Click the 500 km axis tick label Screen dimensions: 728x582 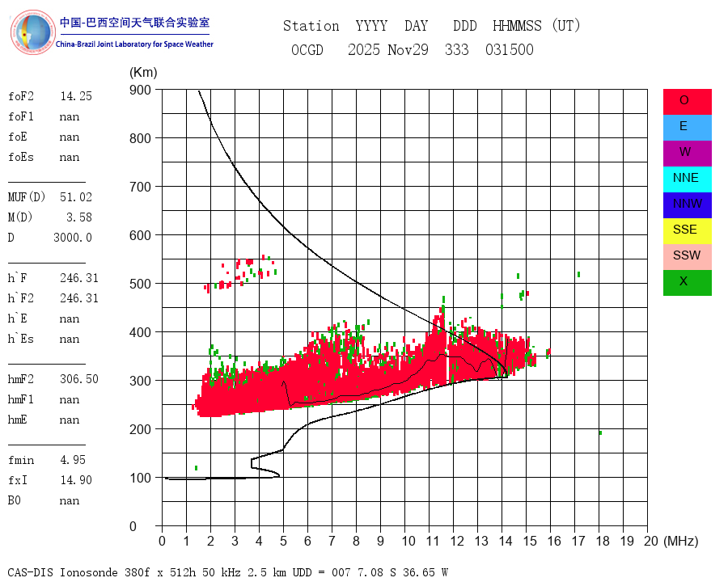[140, 284]
